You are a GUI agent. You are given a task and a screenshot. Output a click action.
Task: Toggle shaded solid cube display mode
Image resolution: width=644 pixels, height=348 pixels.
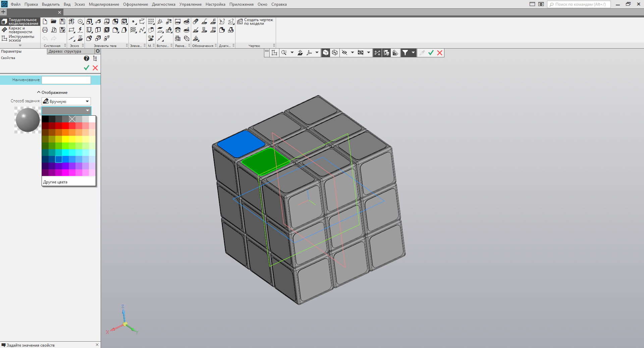pyautogui.click(x=326, y=53)
